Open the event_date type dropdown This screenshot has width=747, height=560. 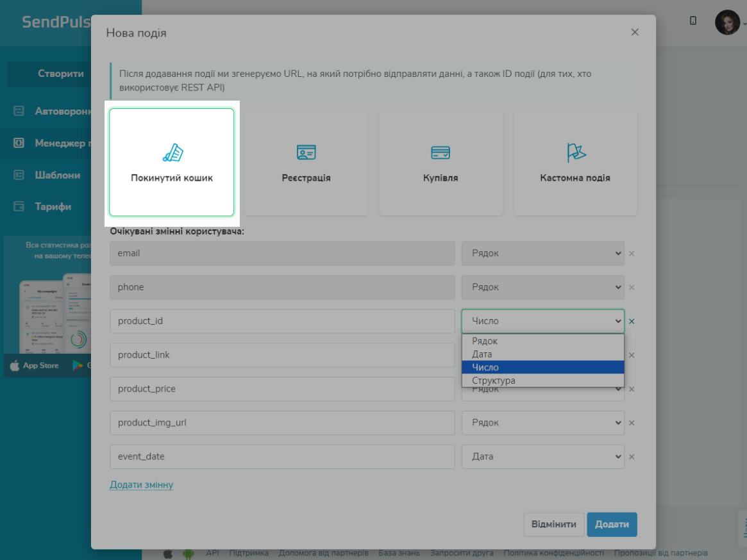tap(542, 456)
